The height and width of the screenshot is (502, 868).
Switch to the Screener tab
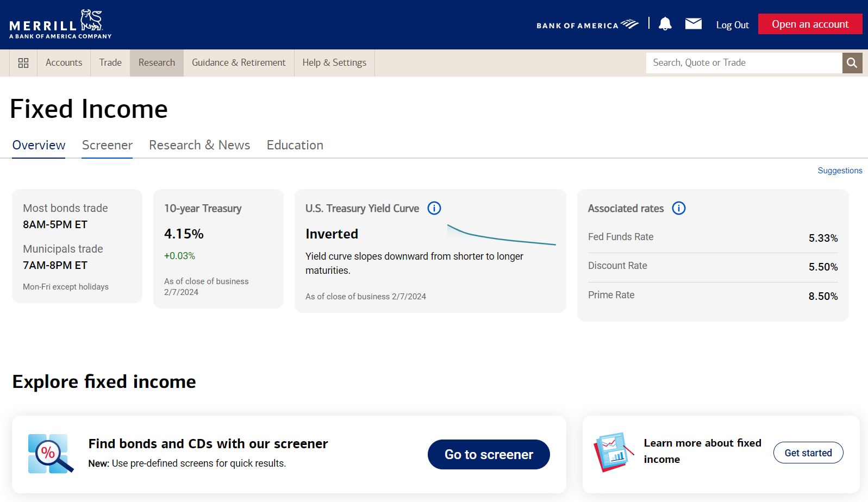coord(107,145)
